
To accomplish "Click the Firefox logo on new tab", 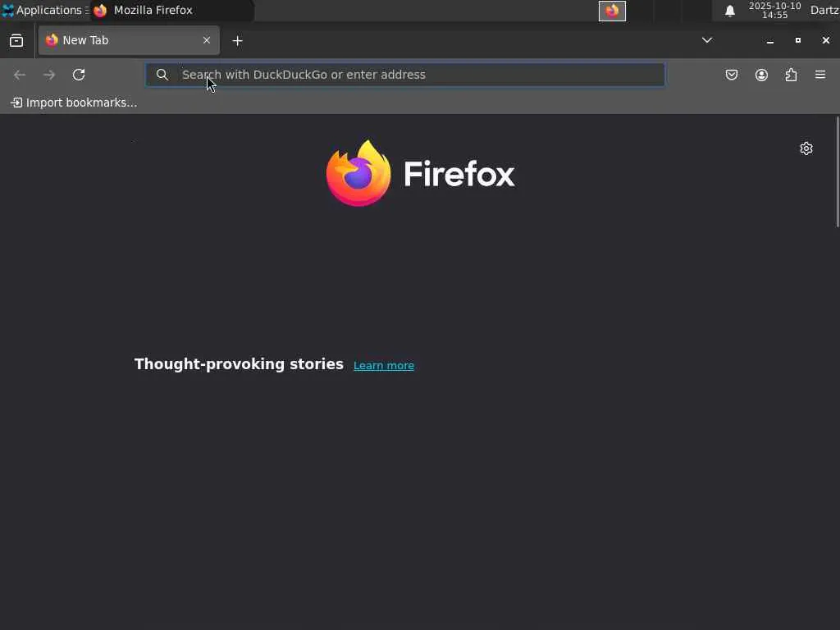I will [x=421, y=174].
